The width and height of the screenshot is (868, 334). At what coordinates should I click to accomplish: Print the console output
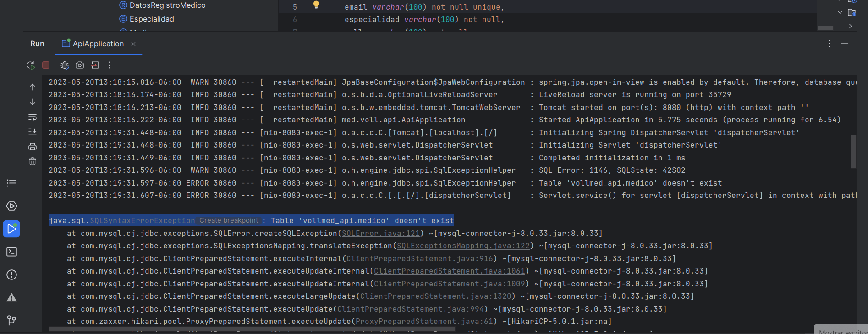tap(33, 147)
